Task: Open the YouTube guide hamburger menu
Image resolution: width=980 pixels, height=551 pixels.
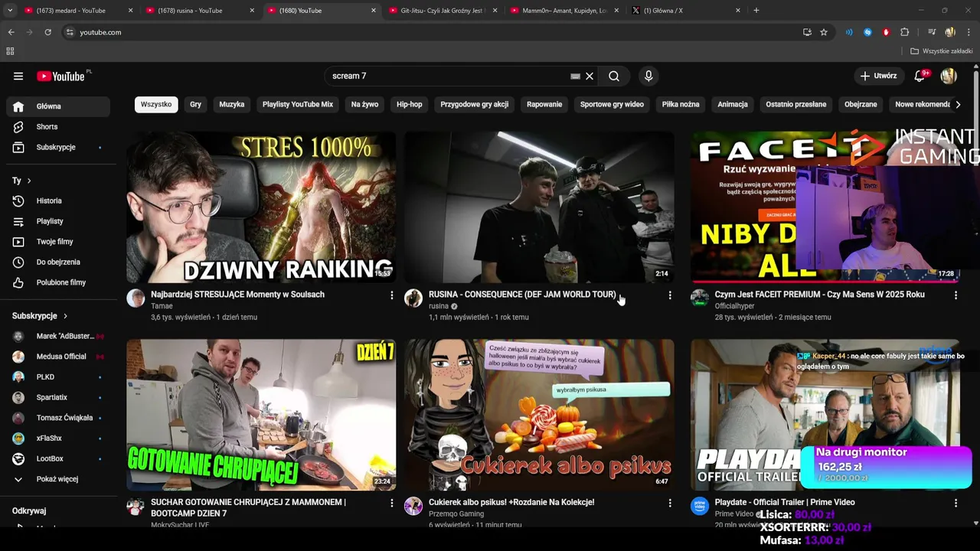Action: click(x=18, y=76)
